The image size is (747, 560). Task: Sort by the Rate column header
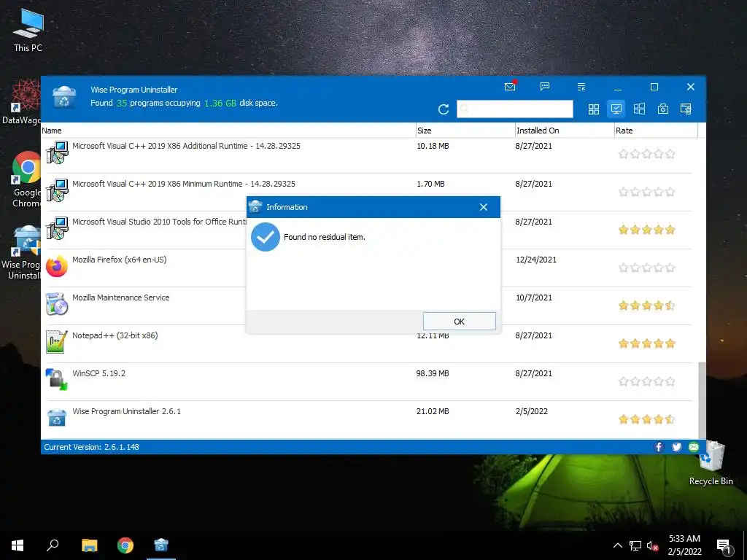click(x=656, y=131)
